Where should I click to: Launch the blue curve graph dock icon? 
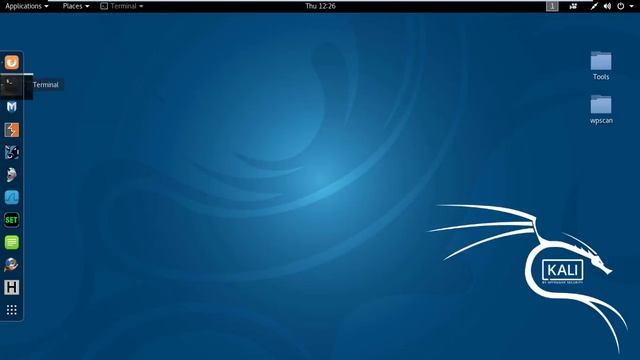click(x=12, y=198)
